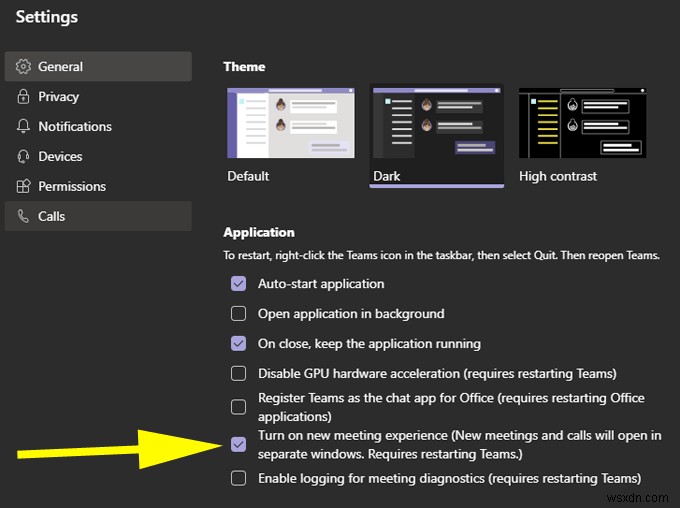The image size is (680, 508).
Task: Open the General settings tab
Action: pyautogui.click(x=98, y=66)
